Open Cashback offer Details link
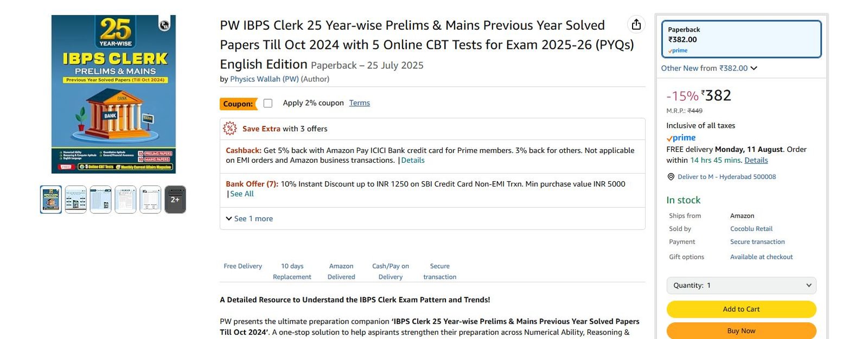 pyautogui.click(x=412, y=161)
